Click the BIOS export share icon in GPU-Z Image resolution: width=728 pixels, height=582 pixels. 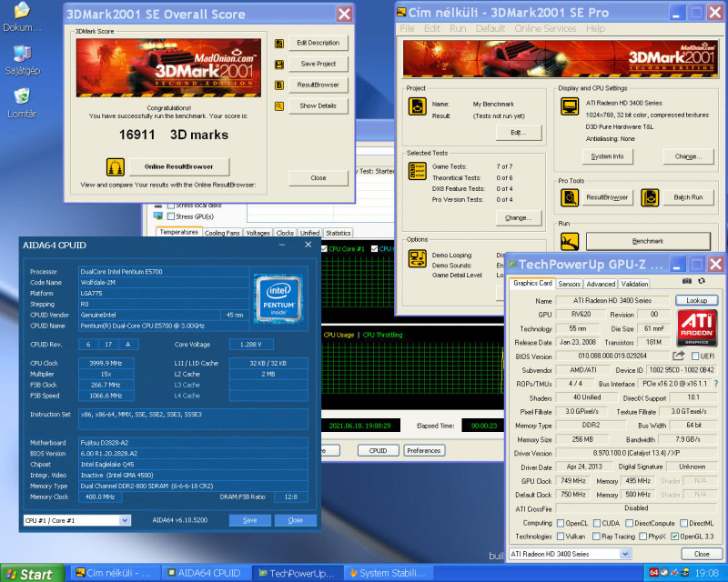678,356
